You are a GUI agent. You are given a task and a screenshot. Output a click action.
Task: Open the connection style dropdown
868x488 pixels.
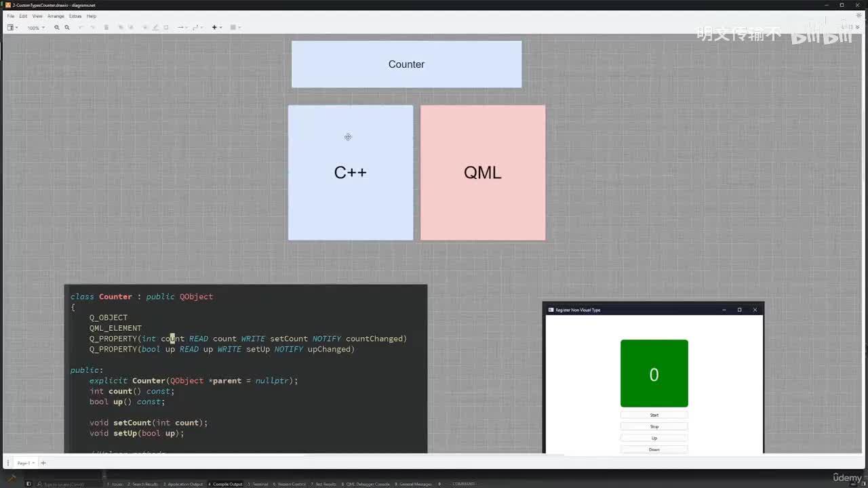(182, 28)
